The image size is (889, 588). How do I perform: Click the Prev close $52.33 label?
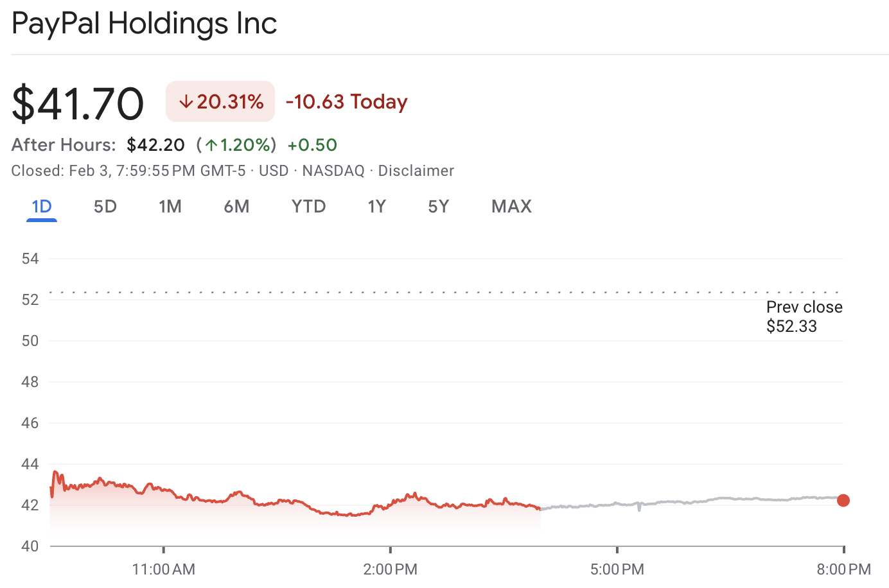[804, 316]
